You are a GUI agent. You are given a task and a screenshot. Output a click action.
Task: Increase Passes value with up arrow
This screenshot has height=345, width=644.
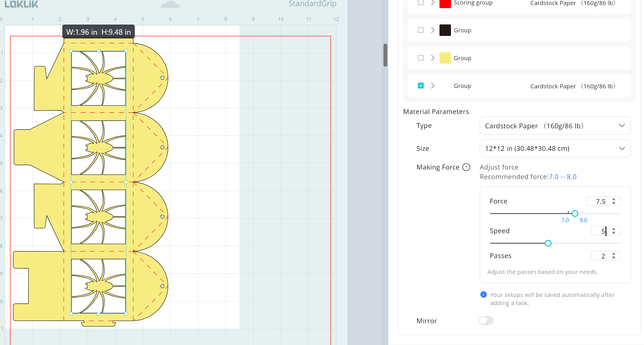[x=614, y=254]
